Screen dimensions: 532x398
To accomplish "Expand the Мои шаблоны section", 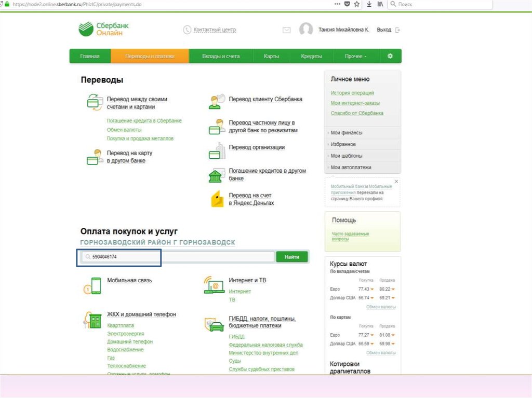I will pyautogui.click(x=347, y=156).
